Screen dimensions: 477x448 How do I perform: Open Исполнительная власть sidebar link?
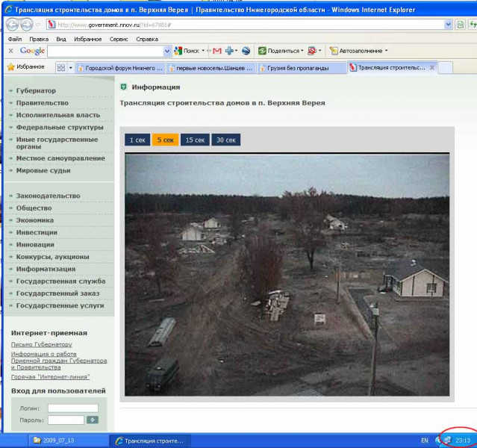pyautogui.click(x=57, y=115)
